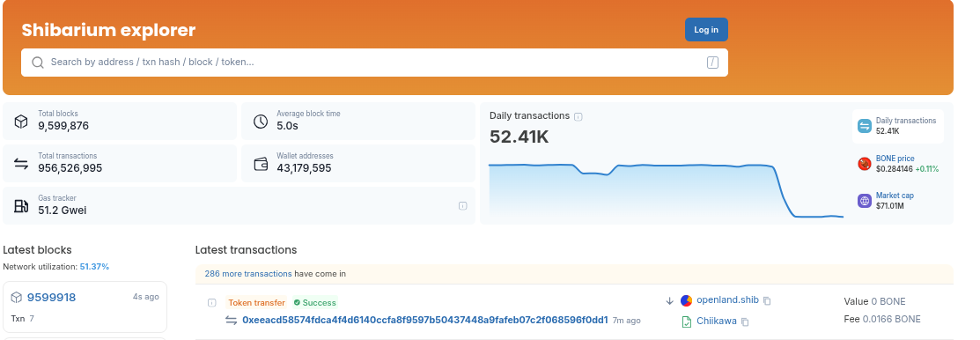Click the network utilization 51.37% value
This screenshot has width=980, height=340.
pyautogui.click(x=94, y=267)
